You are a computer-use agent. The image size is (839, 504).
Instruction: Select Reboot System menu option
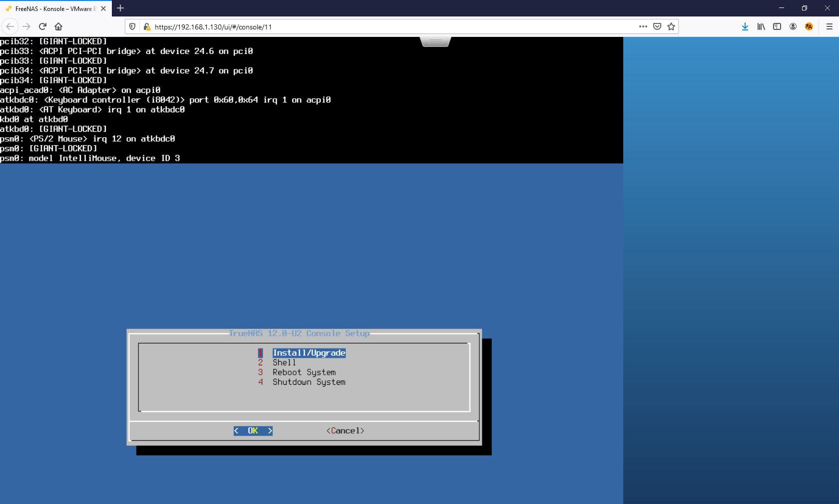click(304, 372)
